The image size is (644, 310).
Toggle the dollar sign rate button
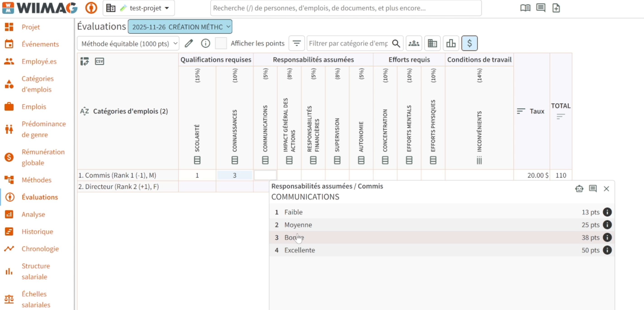point(469,43)
